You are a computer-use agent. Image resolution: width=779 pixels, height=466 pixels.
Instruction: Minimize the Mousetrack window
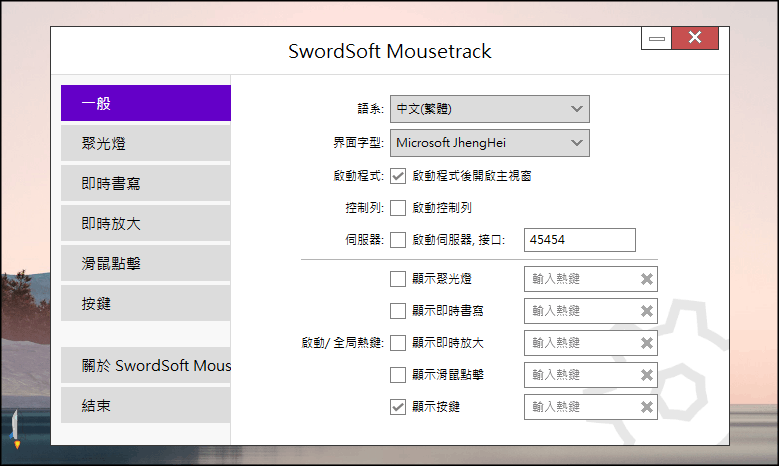click(656, 38)
